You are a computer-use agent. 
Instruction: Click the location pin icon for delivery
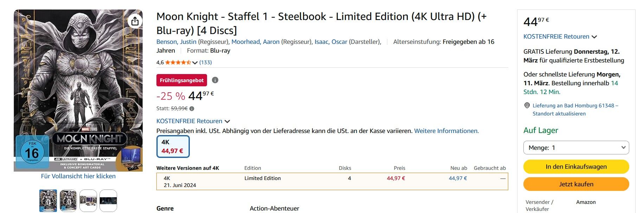(527, 105)
